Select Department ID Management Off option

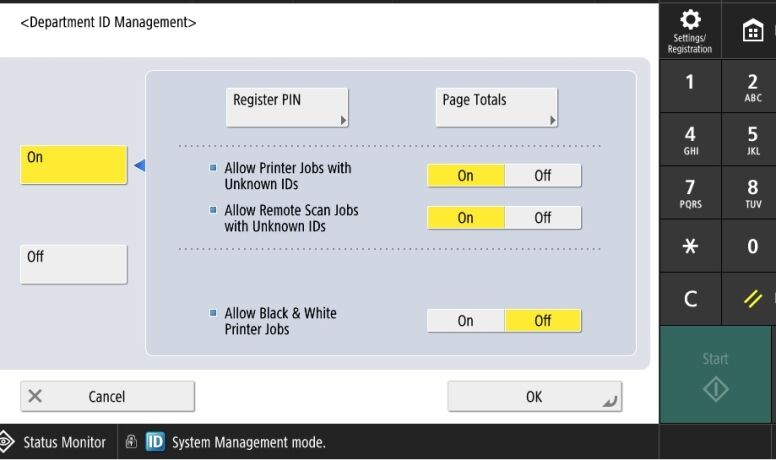pos(74,264)
